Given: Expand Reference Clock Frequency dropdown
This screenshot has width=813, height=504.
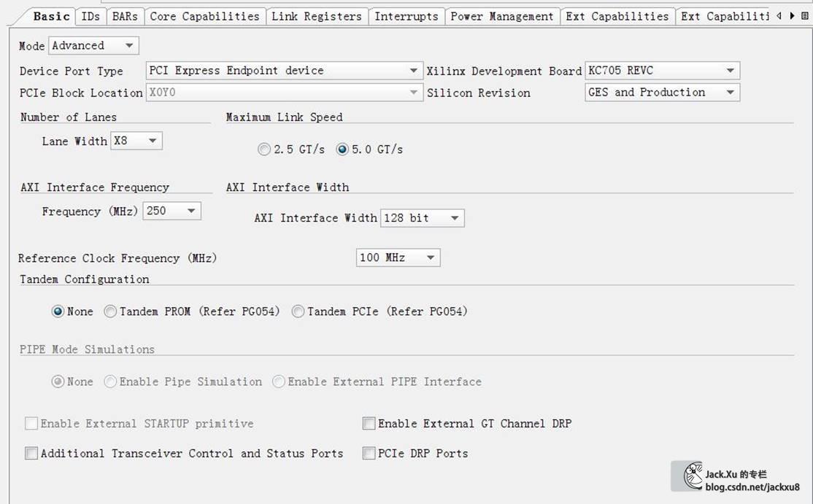Looking at the screenshot, I should (x=431, y=257).
